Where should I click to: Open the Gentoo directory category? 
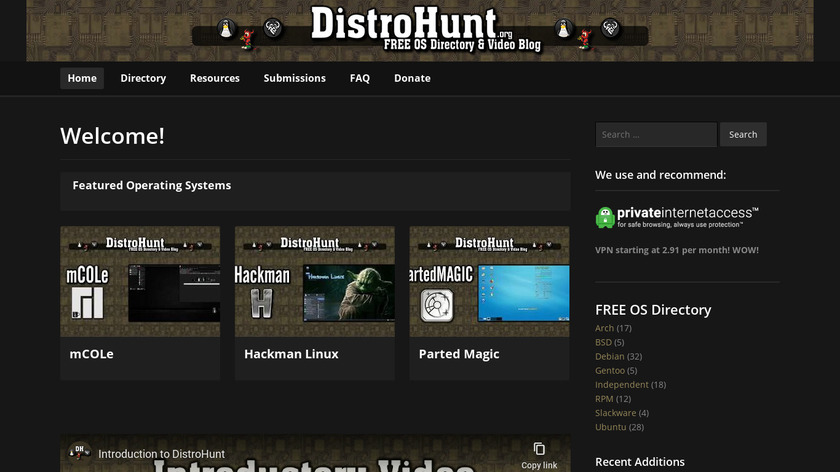click(x=610, y=370)
